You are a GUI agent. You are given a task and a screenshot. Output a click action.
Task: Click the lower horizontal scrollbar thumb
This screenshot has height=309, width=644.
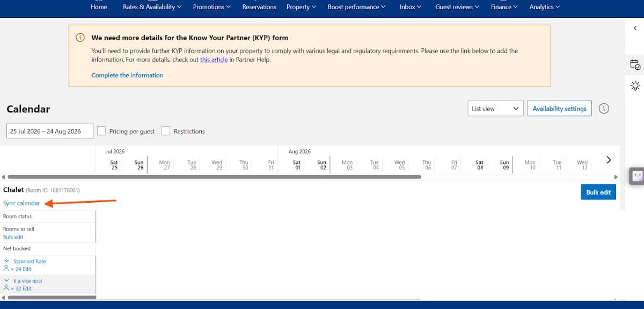(x=52, y=297)
